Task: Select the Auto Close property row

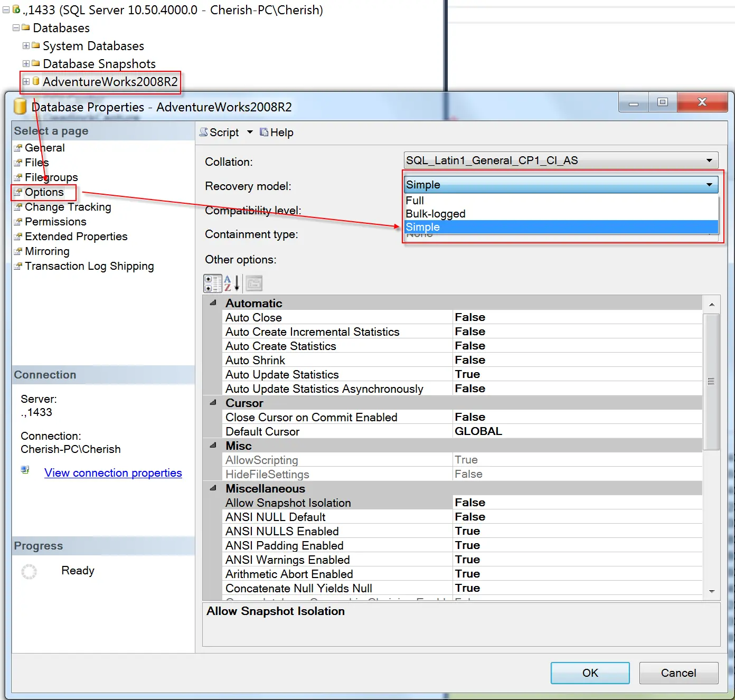Action: (463, 317)
